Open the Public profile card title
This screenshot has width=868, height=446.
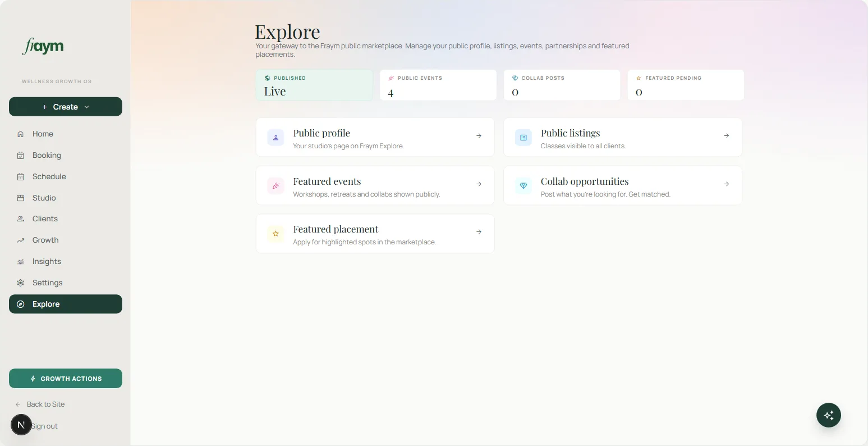[322, 133]
